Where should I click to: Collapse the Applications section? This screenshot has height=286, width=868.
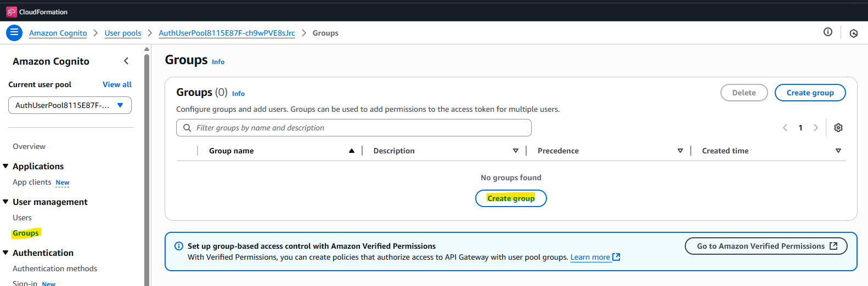(5, 166)
